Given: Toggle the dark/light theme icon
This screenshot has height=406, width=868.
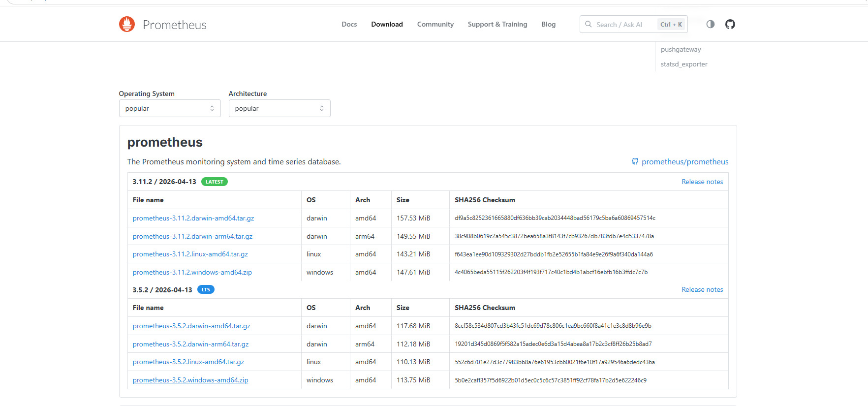Looking at the screenshot, I should point(710,24).
